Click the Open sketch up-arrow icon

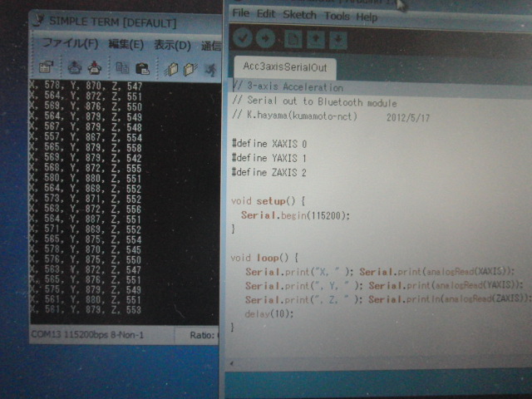click(315, 39)
